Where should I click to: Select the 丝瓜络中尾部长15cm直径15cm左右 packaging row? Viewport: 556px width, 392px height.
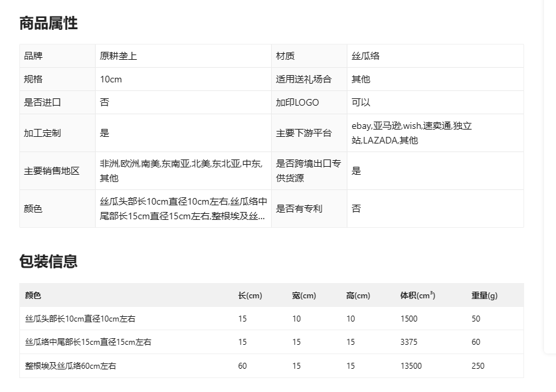click(x=88, y=342)
